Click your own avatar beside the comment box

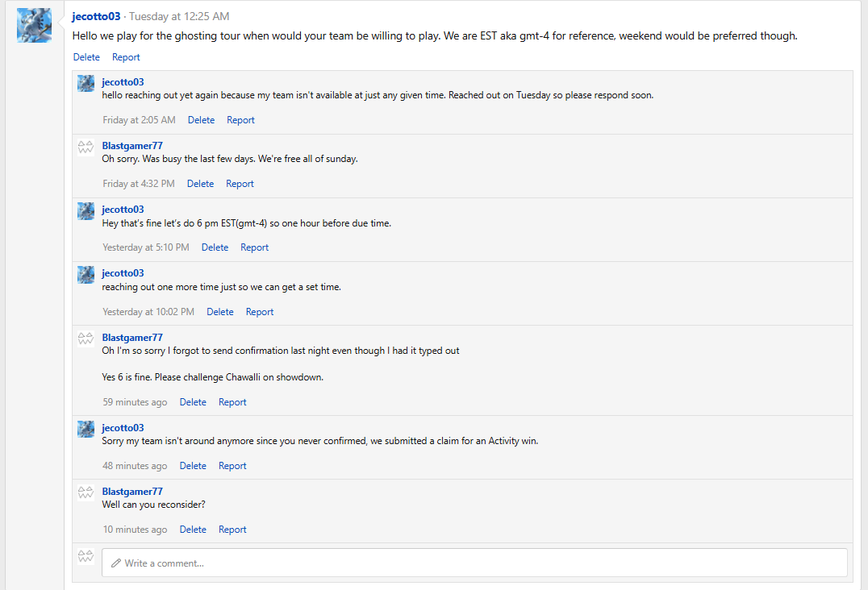(86, 556)
